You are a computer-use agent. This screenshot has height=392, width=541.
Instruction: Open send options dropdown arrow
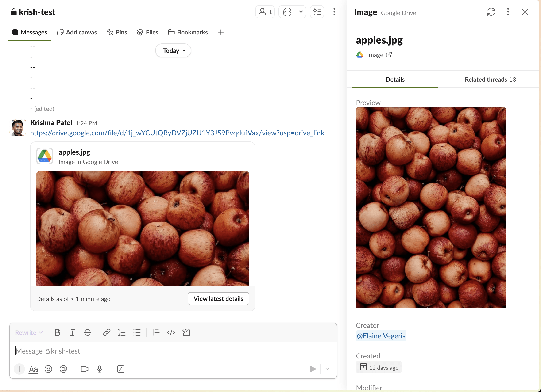[327, 369]
